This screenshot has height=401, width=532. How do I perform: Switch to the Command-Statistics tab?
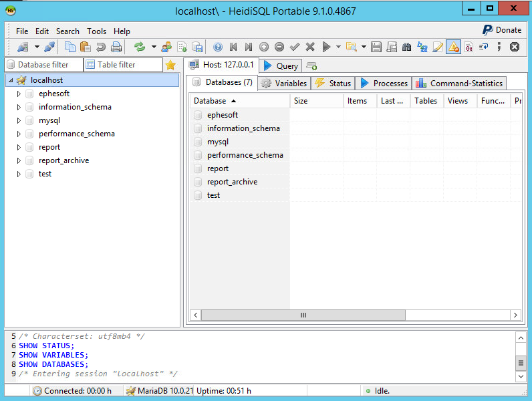pos(459,84)
